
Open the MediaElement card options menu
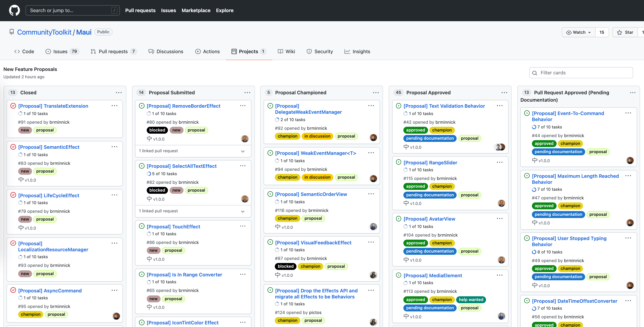[500, 275]
